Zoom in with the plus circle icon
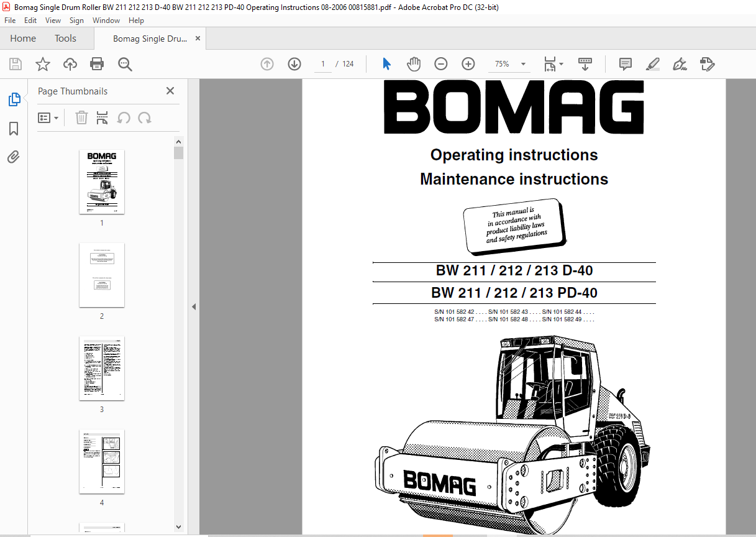 coord(468,64)
